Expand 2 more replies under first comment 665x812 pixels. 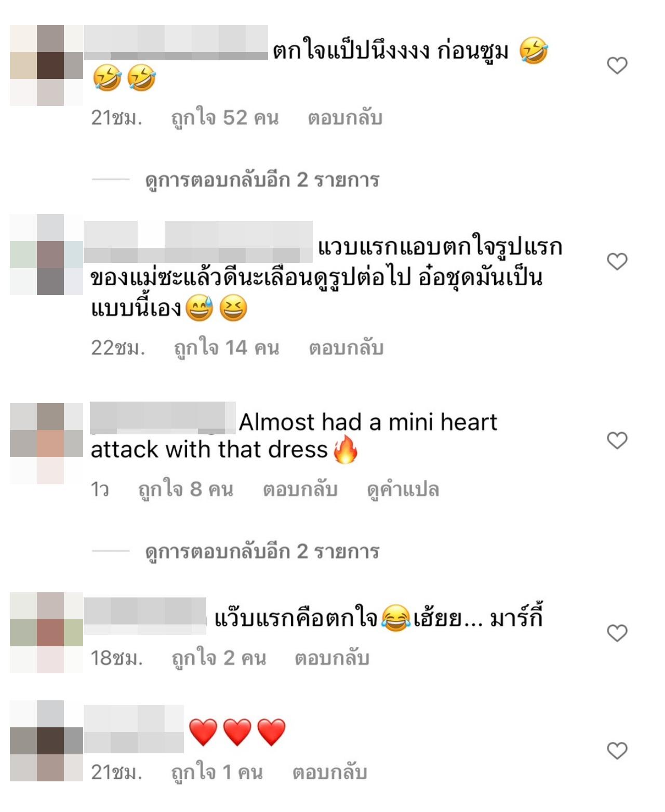click(262, 180)
